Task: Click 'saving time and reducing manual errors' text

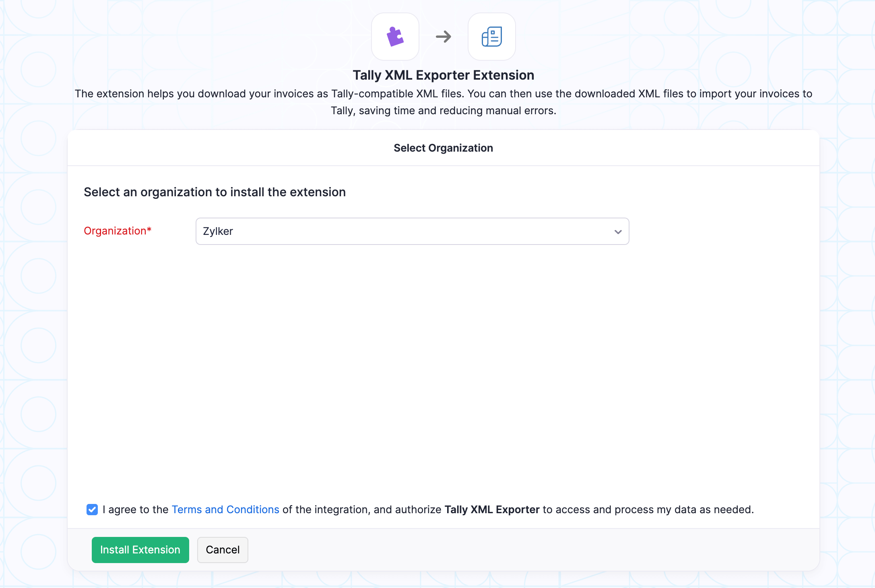Action: (457, 111)
